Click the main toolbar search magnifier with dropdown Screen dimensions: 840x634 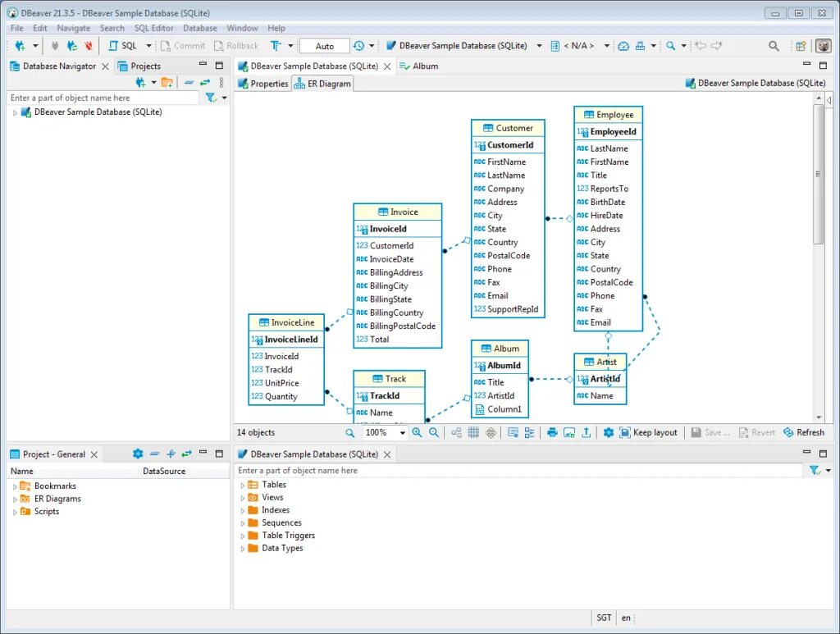click(670, 46)
